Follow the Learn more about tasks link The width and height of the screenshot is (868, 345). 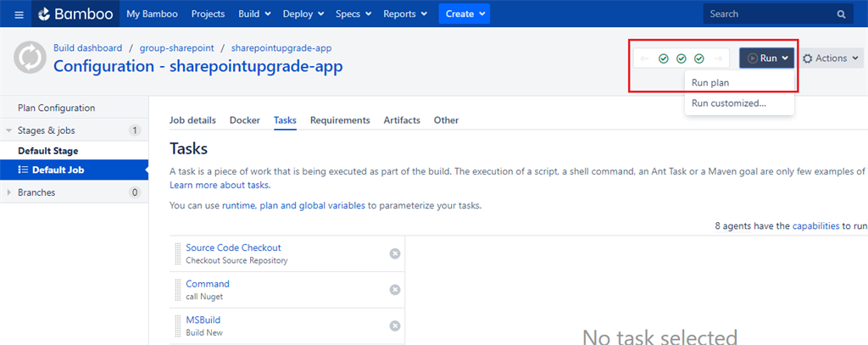click(220, 185)
